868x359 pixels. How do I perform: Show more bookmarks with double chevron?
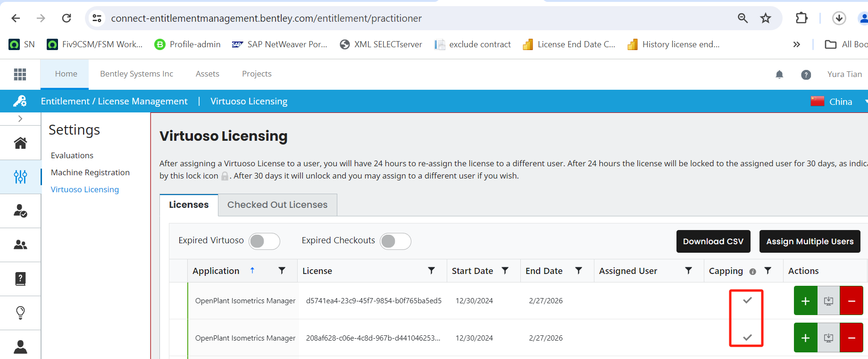click(x=796, y=44)
